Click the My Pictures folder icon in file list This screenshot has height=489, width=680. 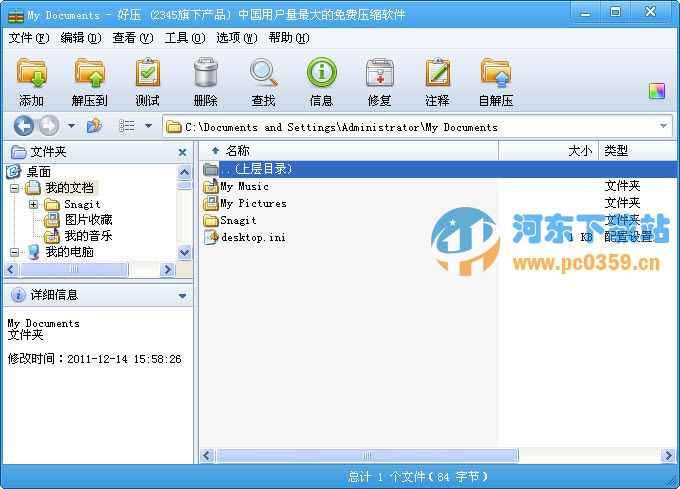pos(211,203)
